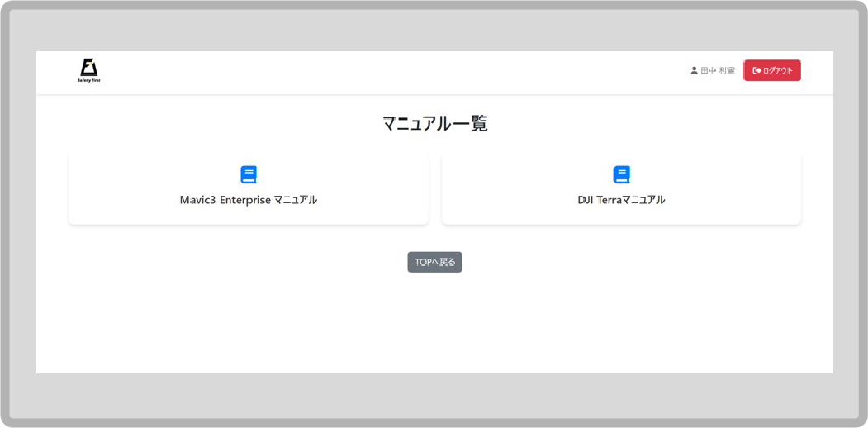868x428 pixels.
Task: Click the TOPへ戻る button
Action: pyautogui.click(x=434, y=263)
